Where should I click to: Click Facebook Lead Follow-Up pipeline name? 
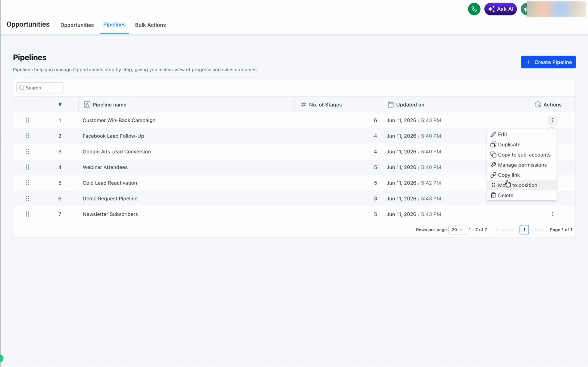pyautogui.click(x=113, y=136)
